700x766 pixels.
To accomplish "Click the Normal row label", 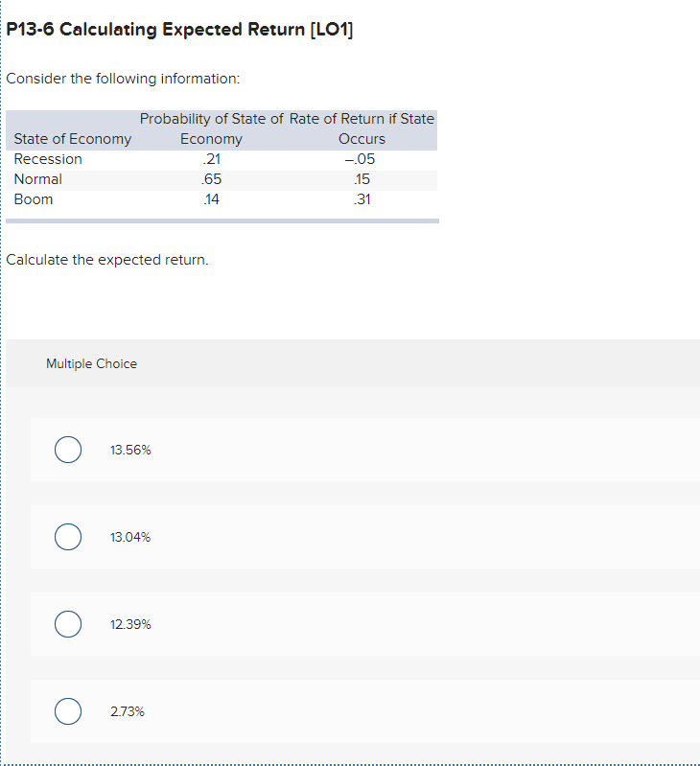I will click(38, 179).
